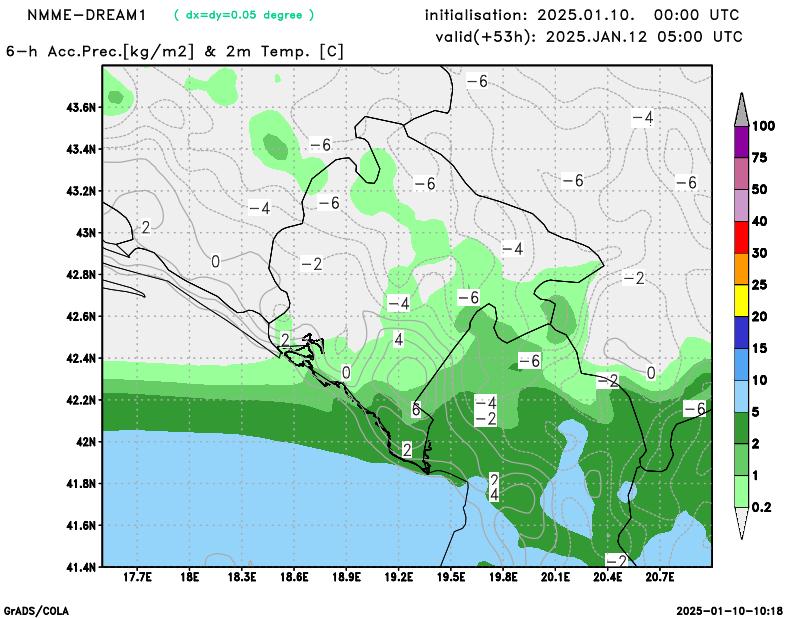Click the colorbar label 30
The image size is (800, 618).
pyautogui.click(x=760, y=253)
